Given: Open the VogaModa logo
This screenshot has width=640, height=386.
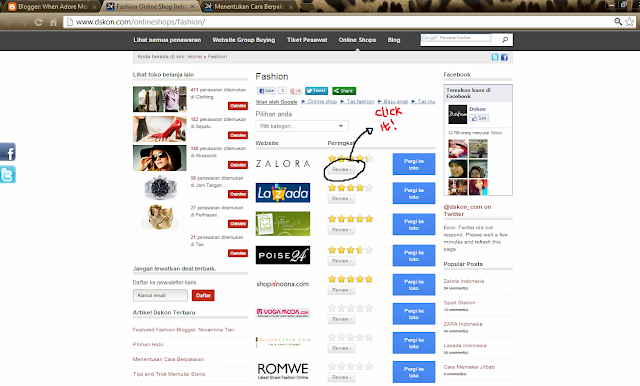Looking at the screenshot, I should pos(283,313).
